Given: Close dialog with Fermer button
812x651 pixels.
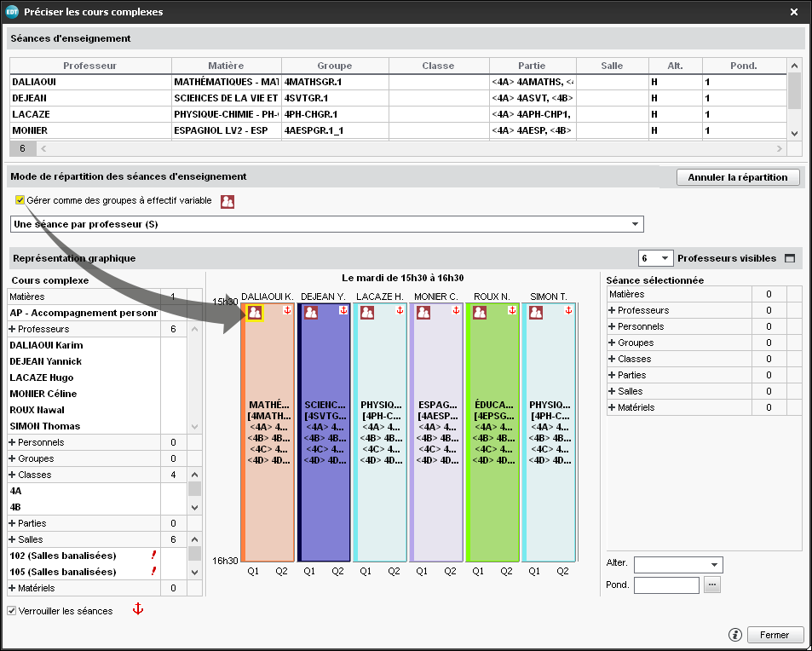Looking at the screenshot, I should [x=775, y=635].
